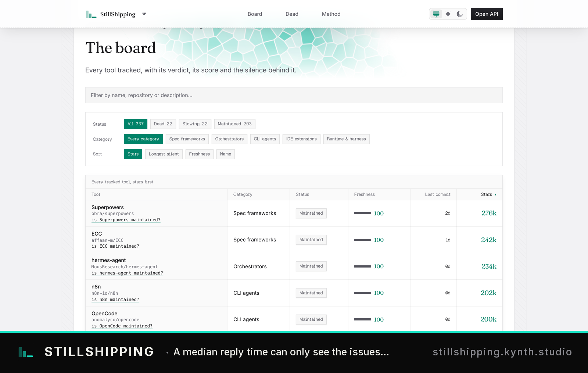This screenshot has height=373, width=588.
Task: Click the n8n tool name
Action: coord(96,287)
